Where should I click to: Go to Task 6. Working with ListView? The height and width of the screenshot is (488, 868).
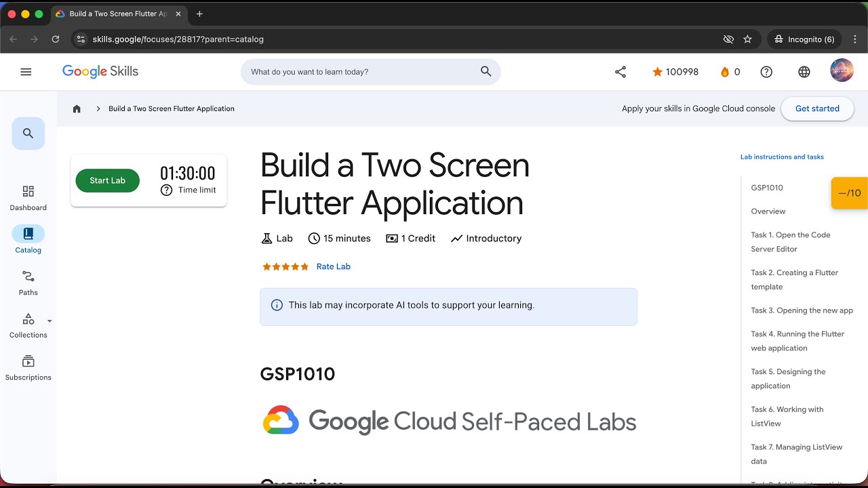tap(787, 416)
